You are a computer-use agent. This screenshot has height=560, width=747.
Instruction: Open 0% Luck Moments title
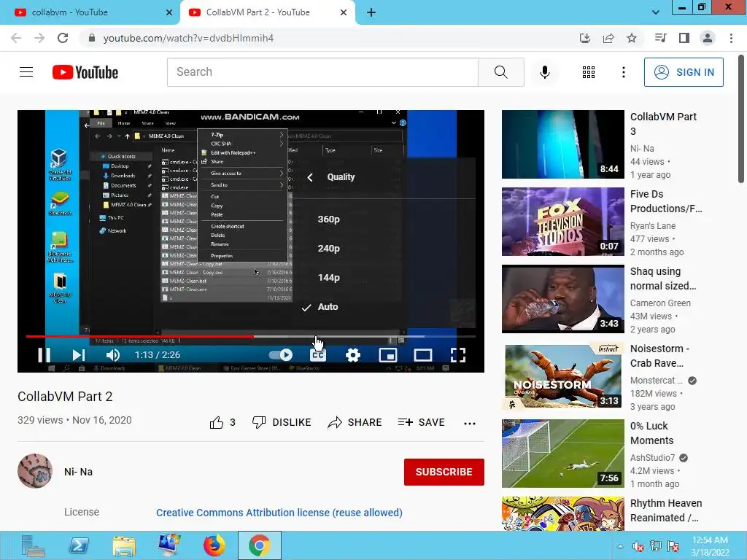(x=651, y=433)
